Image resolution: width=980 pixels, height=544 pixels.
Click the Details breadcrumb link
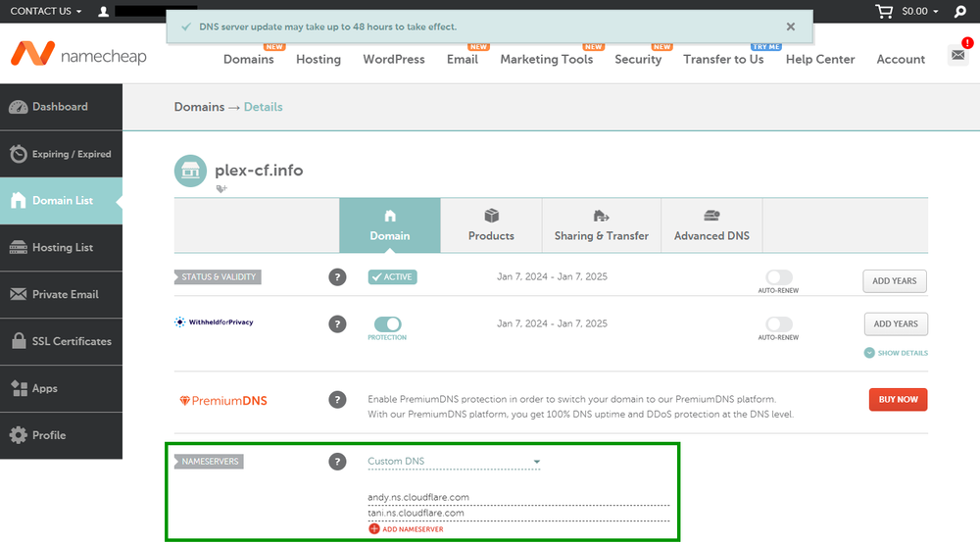click(263, 107)
